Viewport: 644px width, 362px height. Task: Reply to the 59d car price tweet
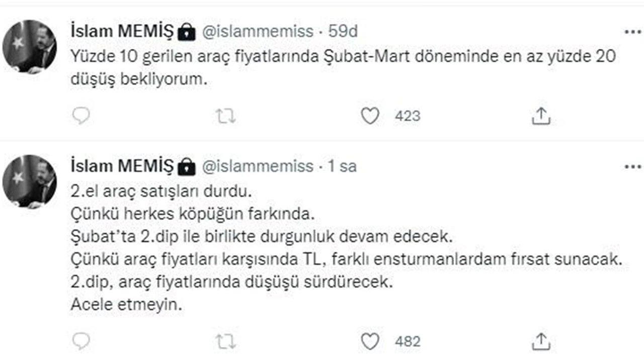pos(81,116)
